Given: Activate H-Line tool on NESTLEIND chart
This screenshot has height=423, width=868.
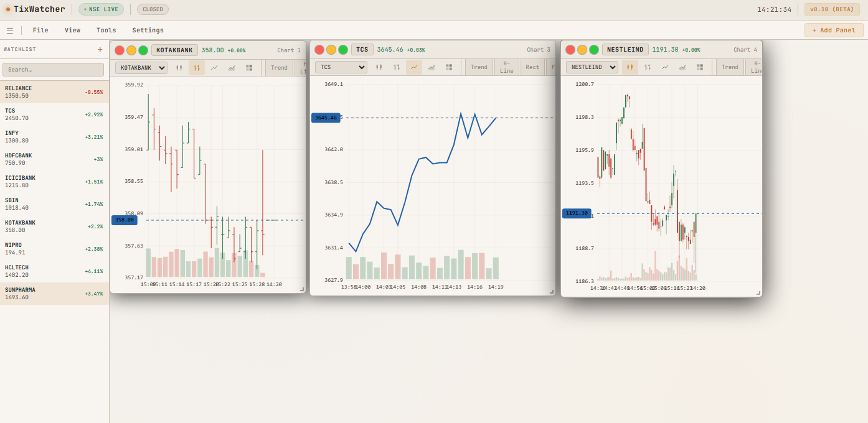Looking at the screenshot, I should point(755,67).
